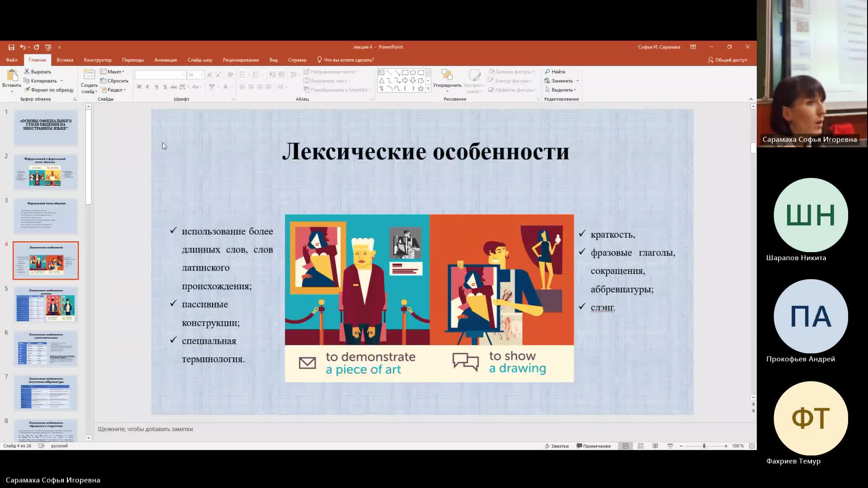This screenshot has height=488, width=868.
Task: Redo the last action in the quick access toolbar
Action: point(37,47)
